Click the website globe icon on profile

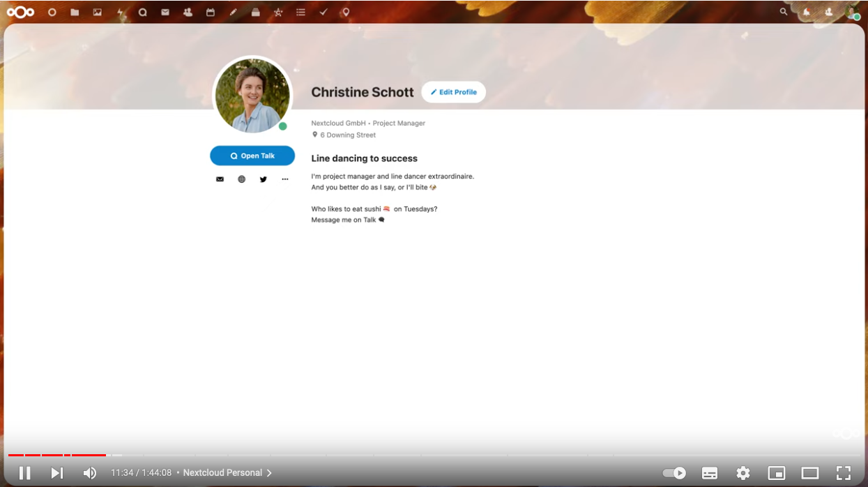click(x=241, y=179)
